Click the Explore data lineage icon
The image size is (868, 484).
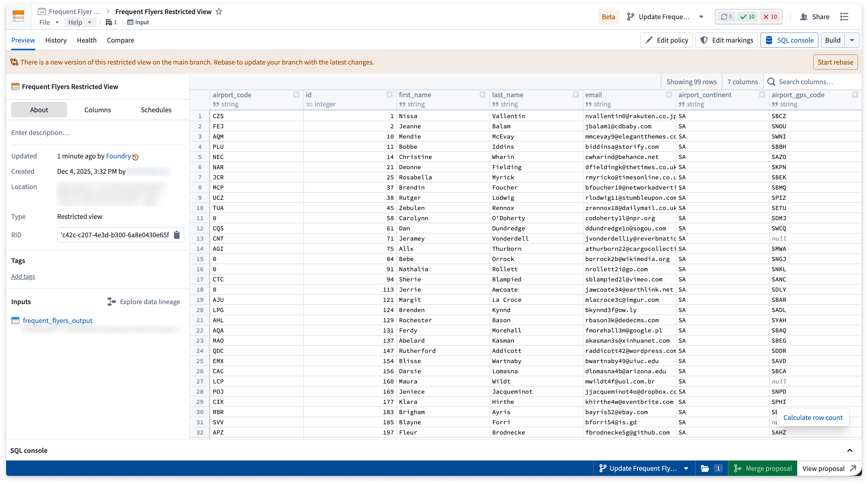tap(111, 302)
